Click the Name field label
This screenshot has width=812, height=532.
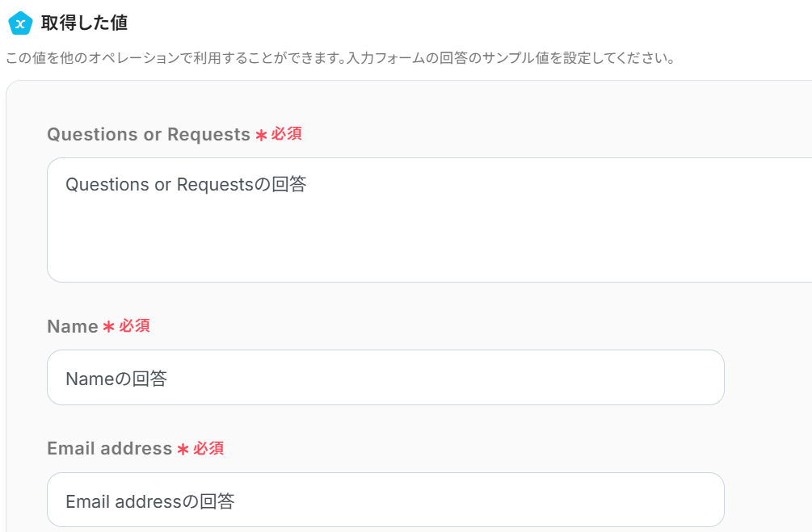pyautogui.click(x=73, y=327)
